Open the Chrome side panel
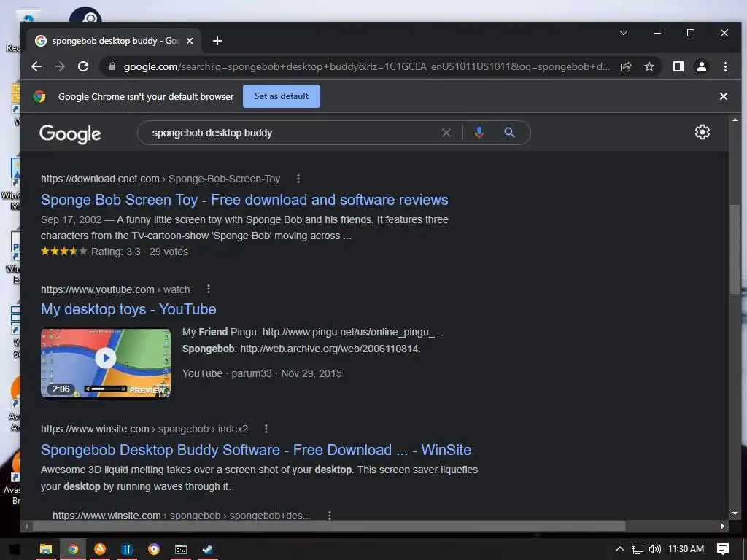The width and height of the screenshot is (747, 560). tap(678, 66)
